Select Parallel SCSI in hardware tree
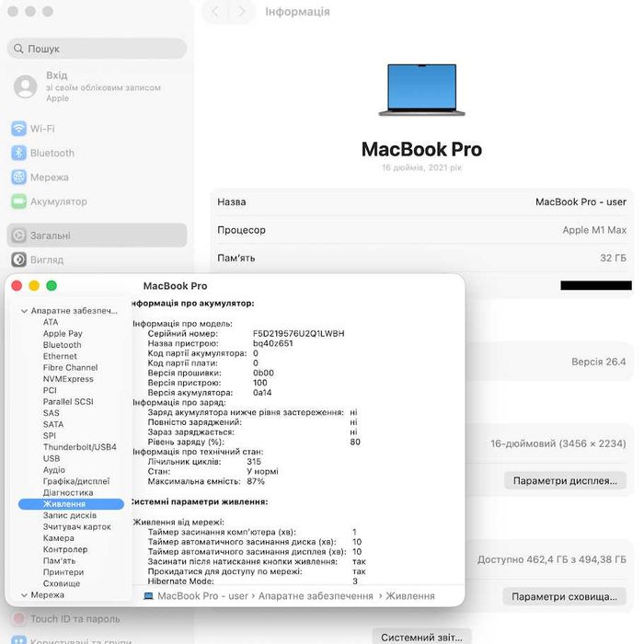This screenshot has height=644, width=644. tap(68, 402)
